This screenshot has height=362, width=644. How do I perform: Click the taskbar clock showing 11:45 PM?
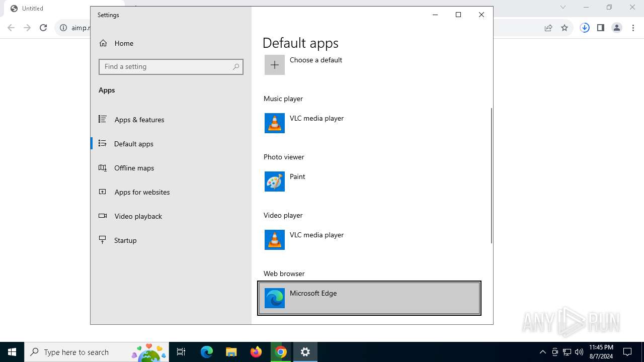[601, 352]
